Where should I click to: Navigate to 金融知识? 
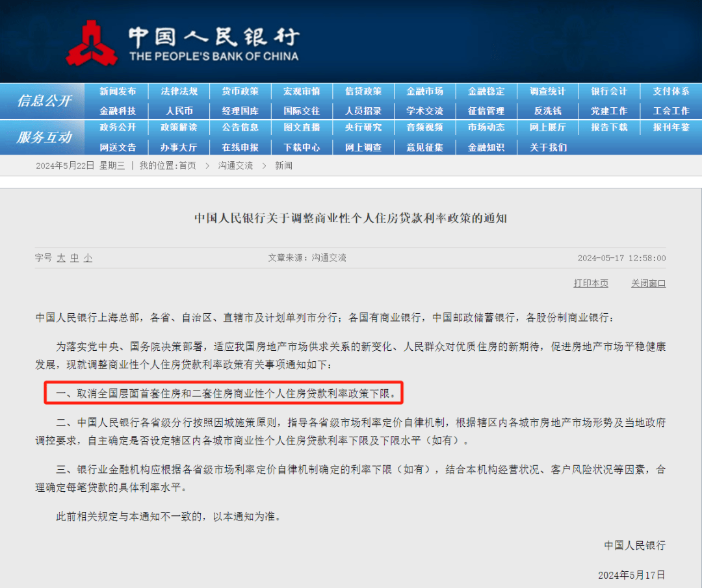pyautogui.click(x=486, y=147)
